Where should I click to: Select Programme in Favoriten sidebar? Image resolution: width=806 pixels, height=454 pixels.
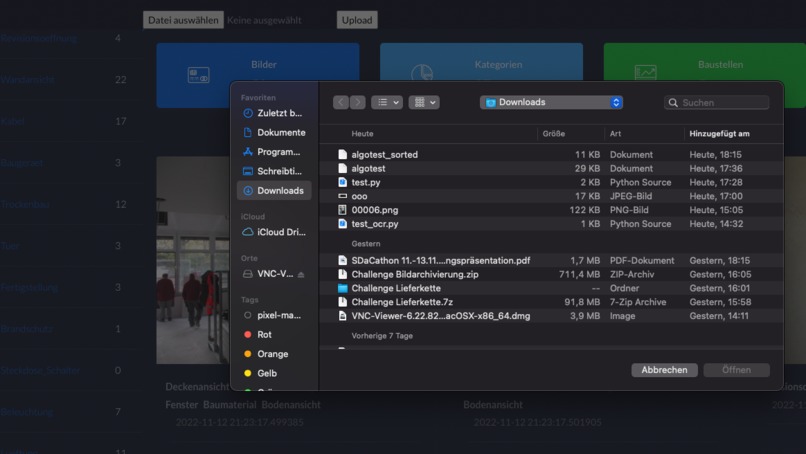[273, 152]
